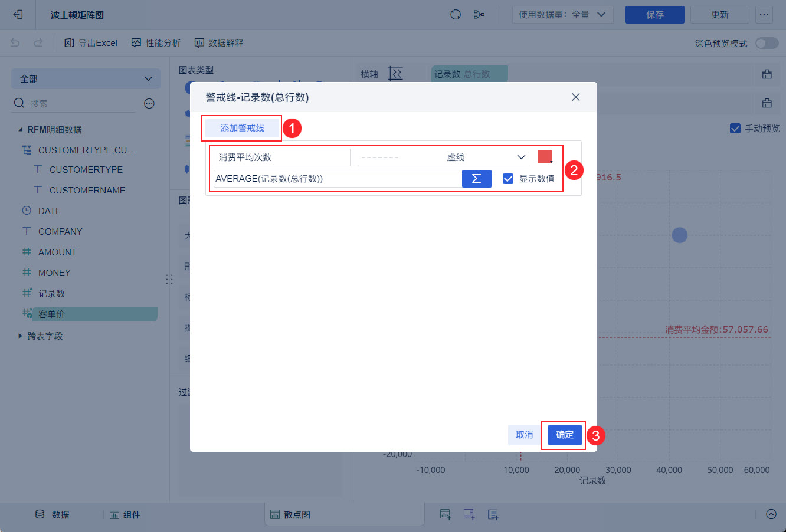The image size is (786, 532).
Task: Select the AMOUNT field
Action: click(57, 252)
